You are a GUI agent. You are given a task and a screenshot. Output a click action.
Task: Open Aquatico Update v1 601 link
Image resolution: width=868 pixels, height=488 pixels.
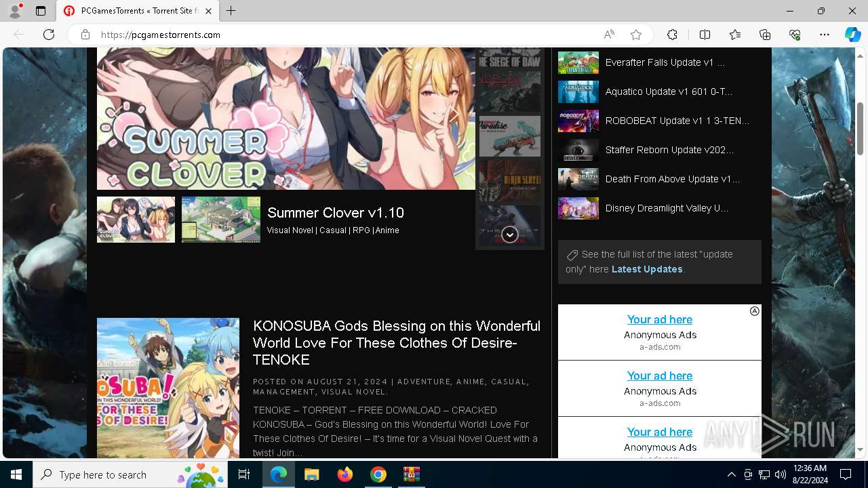(669, 91)
